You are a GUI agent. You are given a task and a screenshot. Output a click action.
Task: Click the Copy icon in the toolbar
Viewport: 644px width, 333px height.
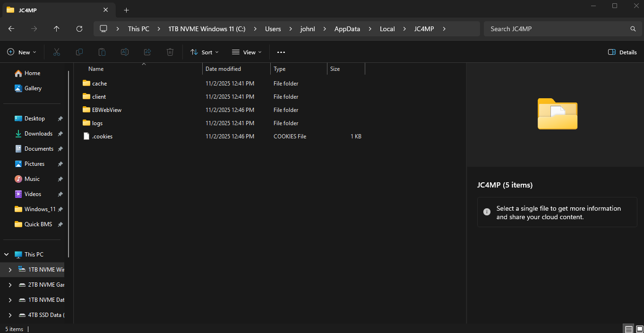click(x=79, y=52)
